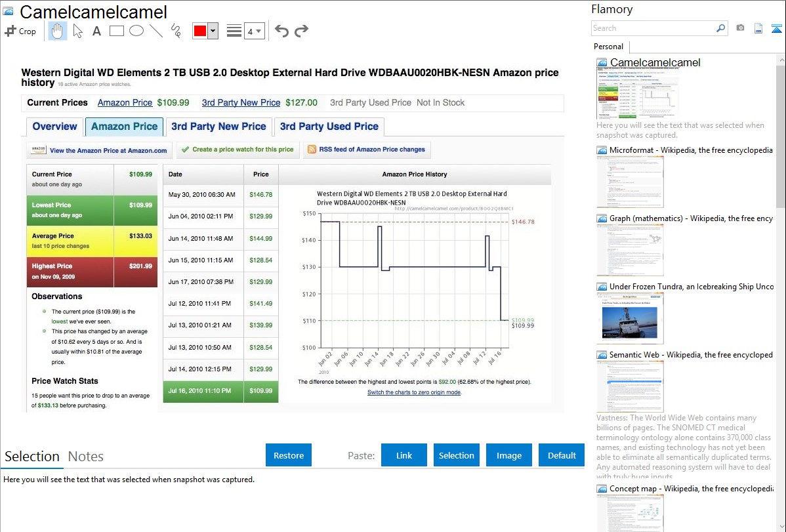
Task: Choose the arrow pointer selection tool
Action: click(x=77, y=31)
